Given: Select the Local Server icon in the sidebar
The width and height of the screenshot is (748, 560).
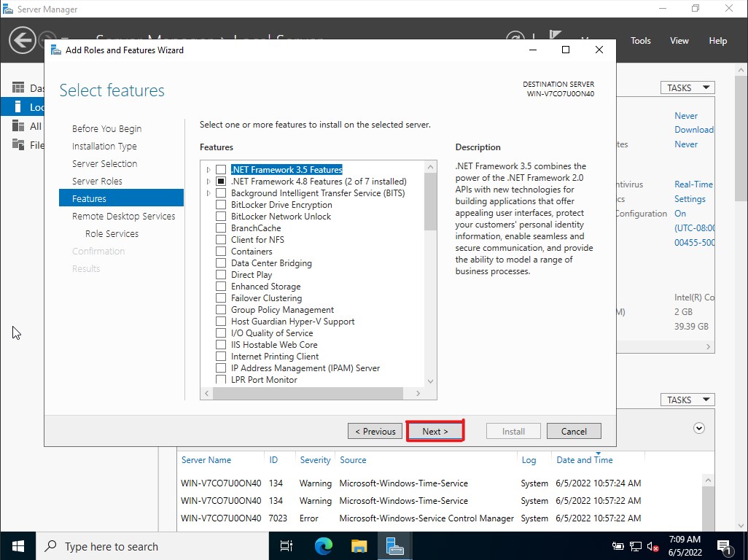Looking at the screenshot, I should 18,106.
